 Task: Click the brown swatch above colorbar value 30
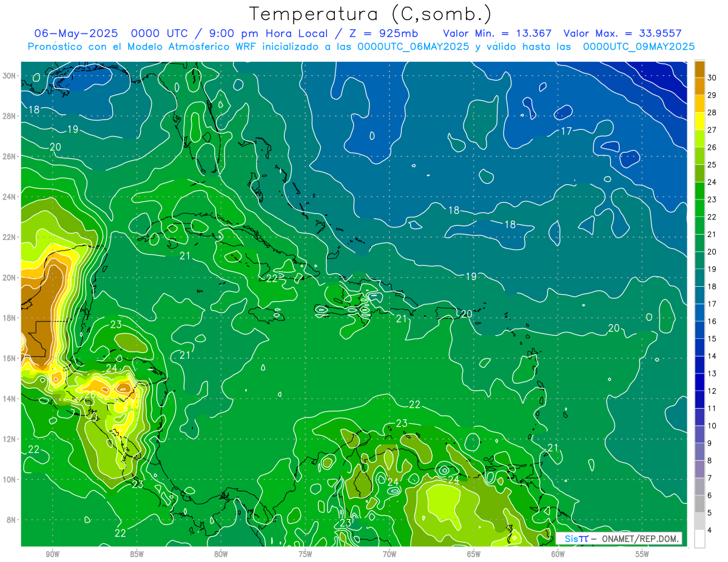(x=699, y=69)
